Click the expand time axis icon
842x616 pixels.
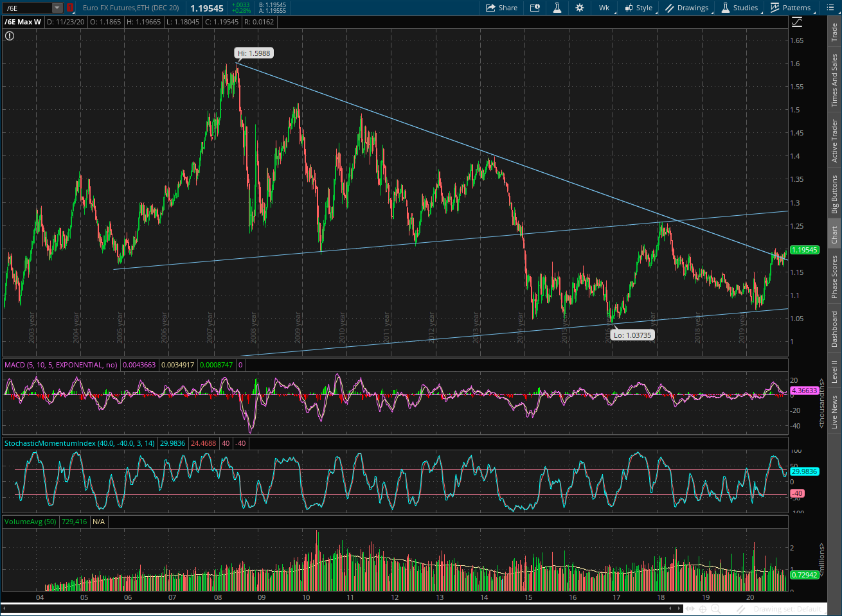tap(691, 609)
